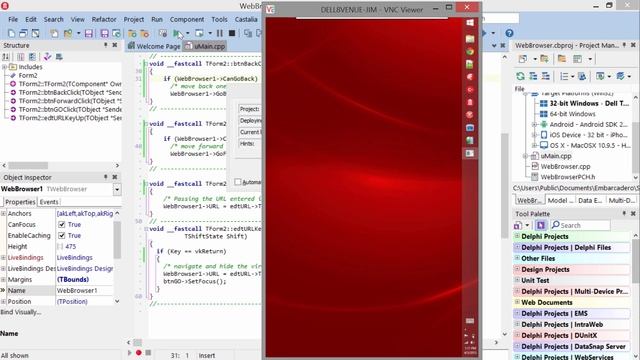Click the Bind Visually link
640x360 pixels.
[21, 312]
